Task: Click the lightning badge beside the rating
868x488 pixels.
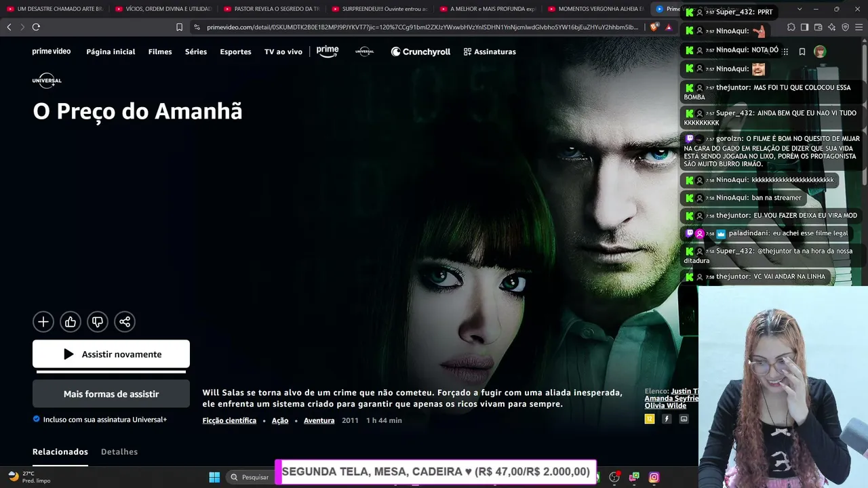Action: 667,419
